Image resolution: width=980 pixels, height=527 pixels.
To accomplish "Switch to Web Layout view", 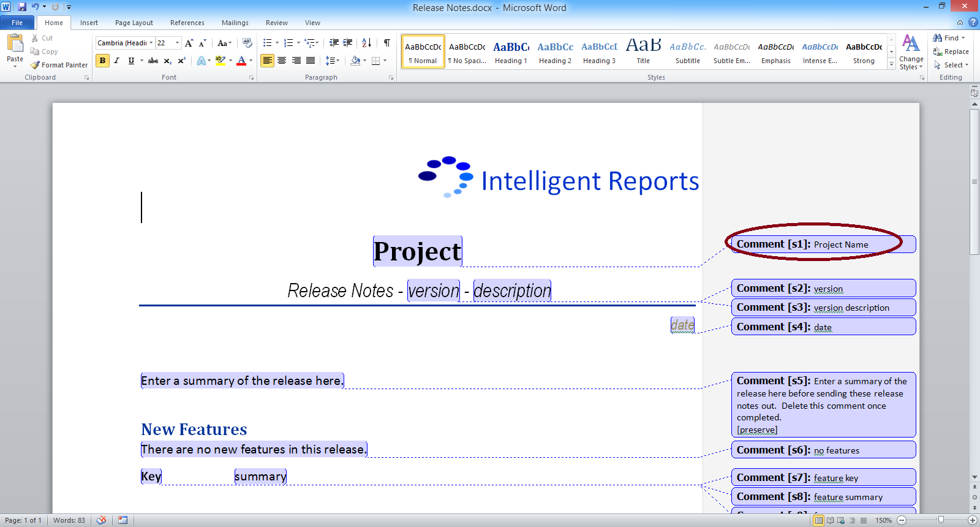I will [841, 520].
